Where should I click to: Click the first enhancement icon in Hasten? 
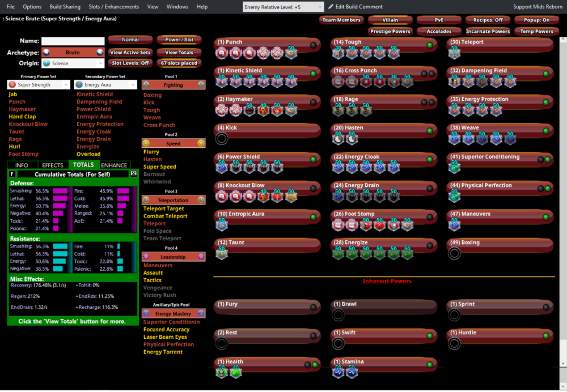(338, 138)
